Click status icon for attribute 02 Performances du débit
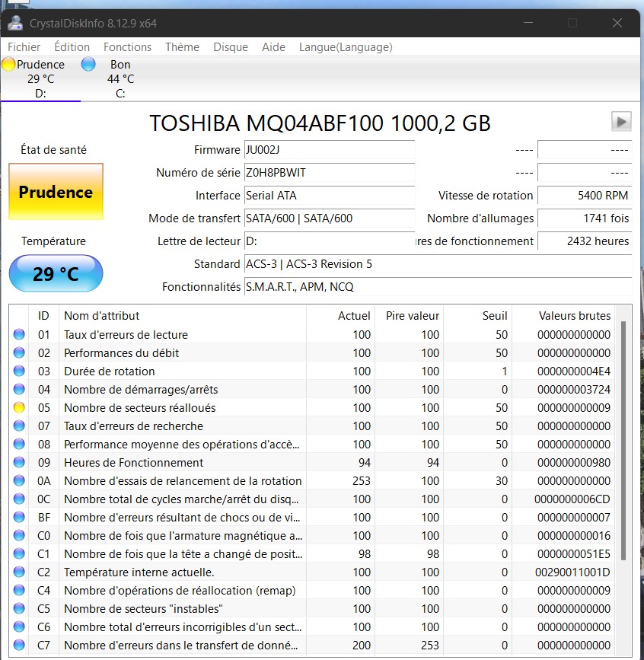Viewport: 644px width, 660px height. pyautogui.click(x=19, y=352)
